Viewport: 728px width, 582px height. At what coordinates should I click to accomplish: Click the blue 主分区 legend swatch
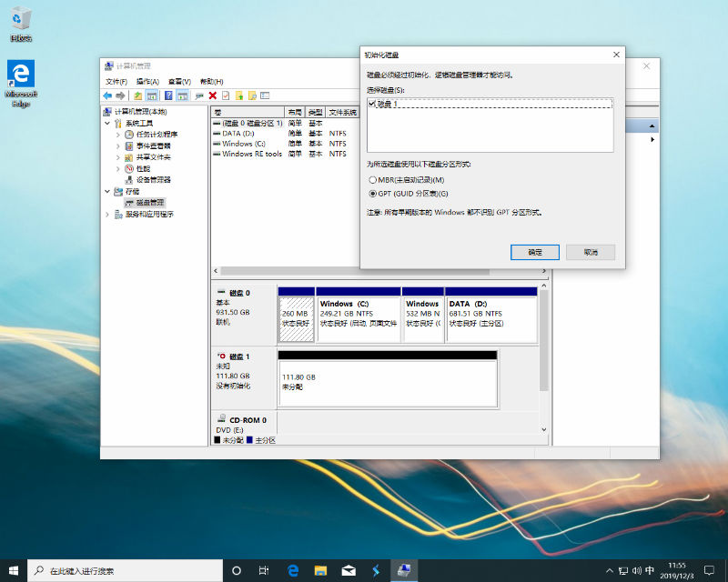[x=249, y=439]
